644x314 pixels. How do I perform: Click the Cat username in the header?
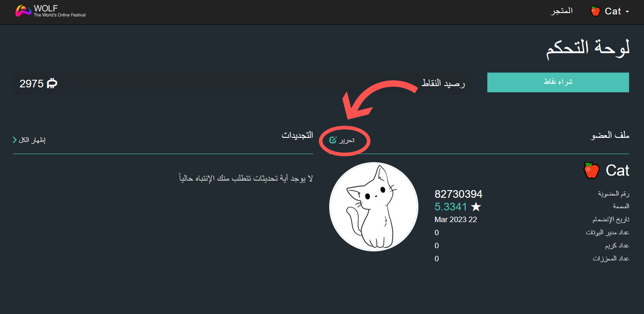pos(613,11)
